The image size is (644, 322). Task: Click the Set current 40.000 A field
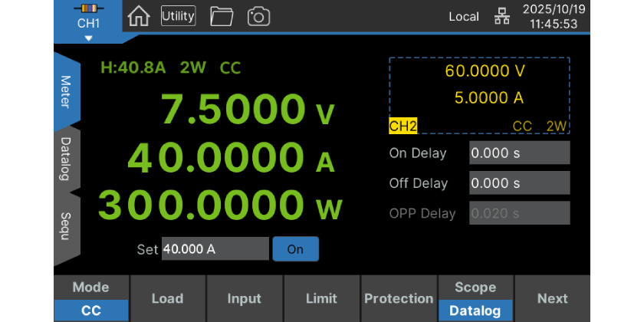click(215, 249)
